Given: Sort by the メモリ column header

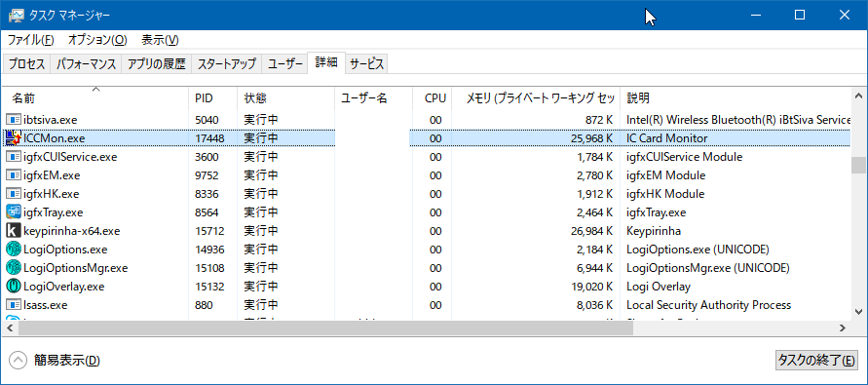Looking at the screenshot, I should tap(536, 98).
